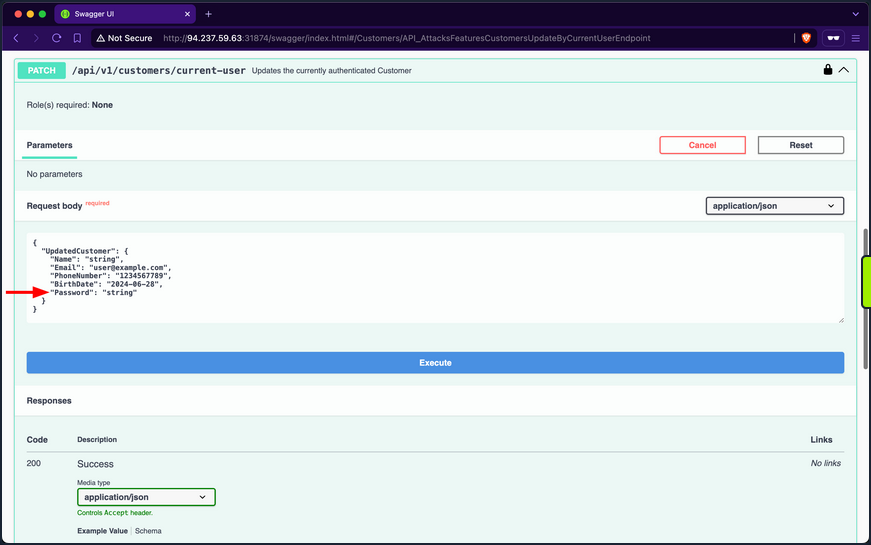The height and width of the screenshot is (545, 871).
Task: Click the red Cancel button
Action: [x=702, y=145]
